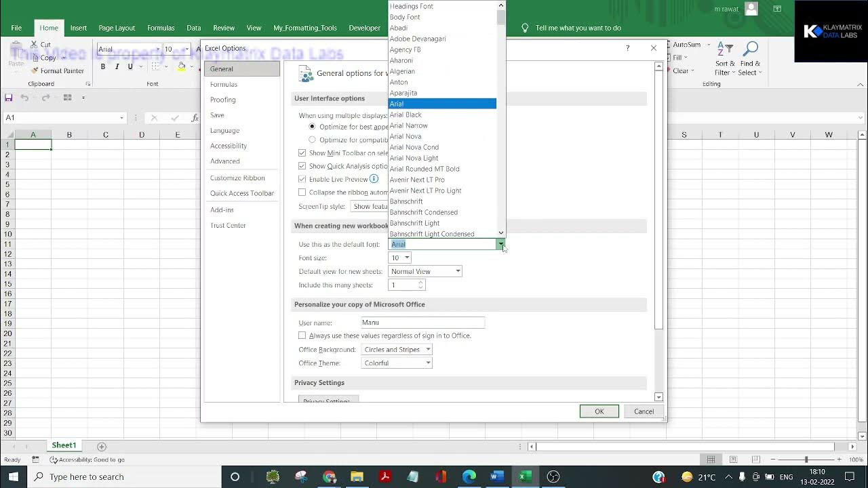Click the User name input field
Viewport: 868px width, 488px height.
[423, 323]
